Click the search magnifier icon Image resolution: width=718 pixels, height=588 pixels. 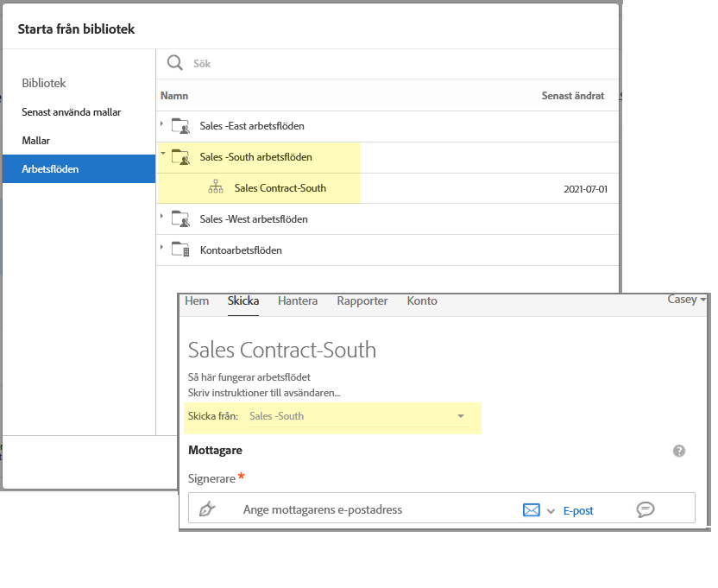click(174, 63)
